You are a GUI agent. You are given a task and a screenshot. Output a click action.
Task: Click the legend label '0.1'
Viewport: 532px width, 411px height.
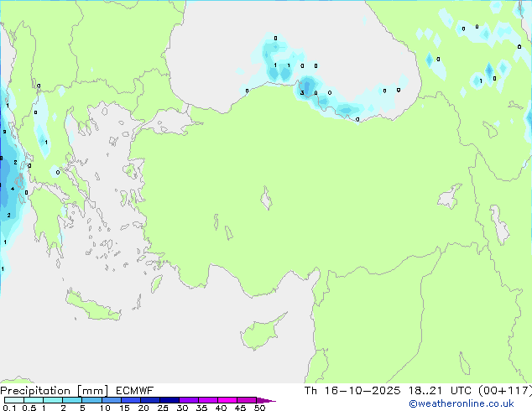click(x=9, y=408)
